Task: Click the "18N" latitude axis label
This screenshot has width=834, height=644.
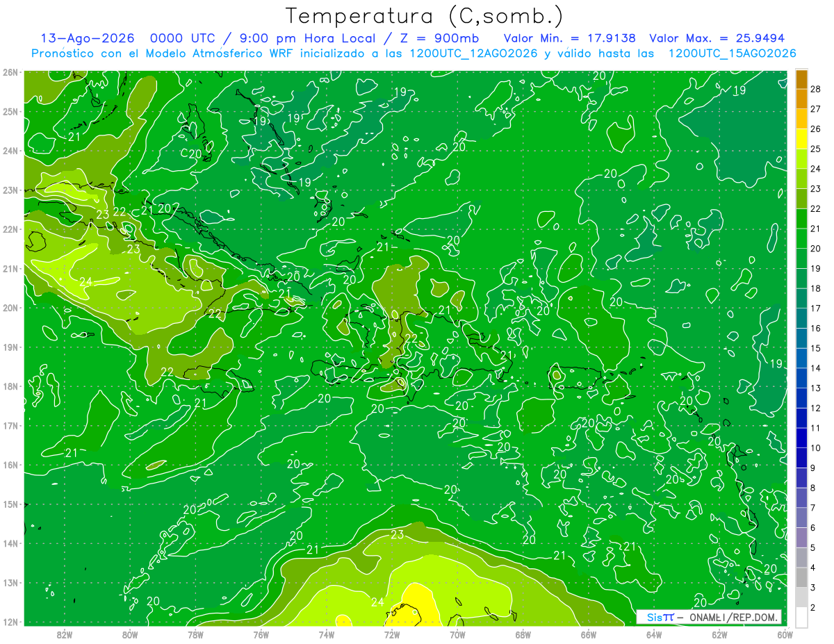Action: coord(10,386)
